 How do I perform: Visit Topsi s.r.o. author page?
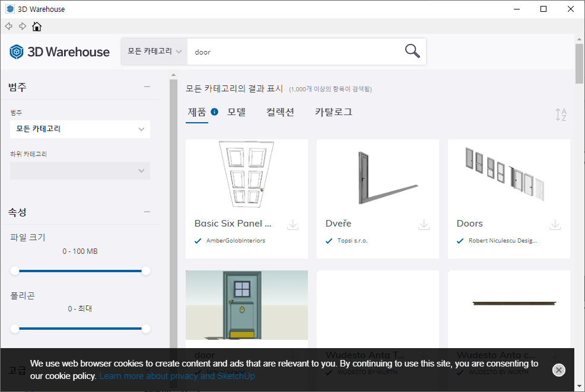352,241
